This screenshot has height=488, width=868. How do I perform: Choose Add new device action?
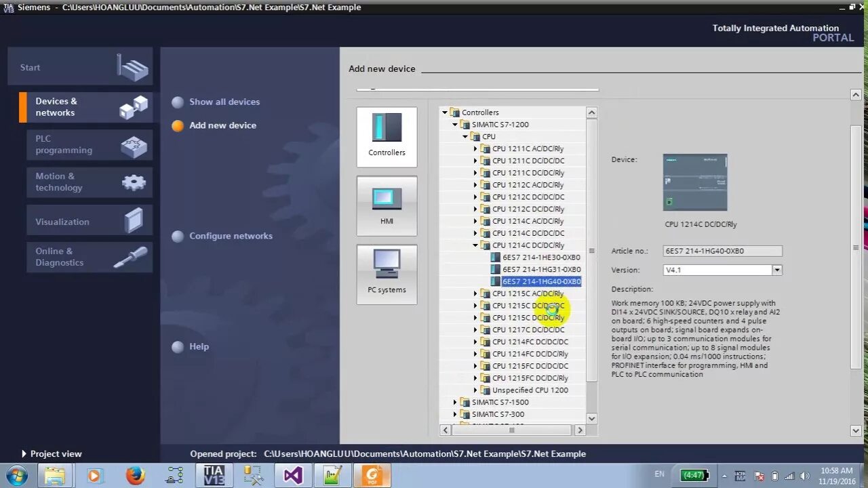click(x=222, y=125)
